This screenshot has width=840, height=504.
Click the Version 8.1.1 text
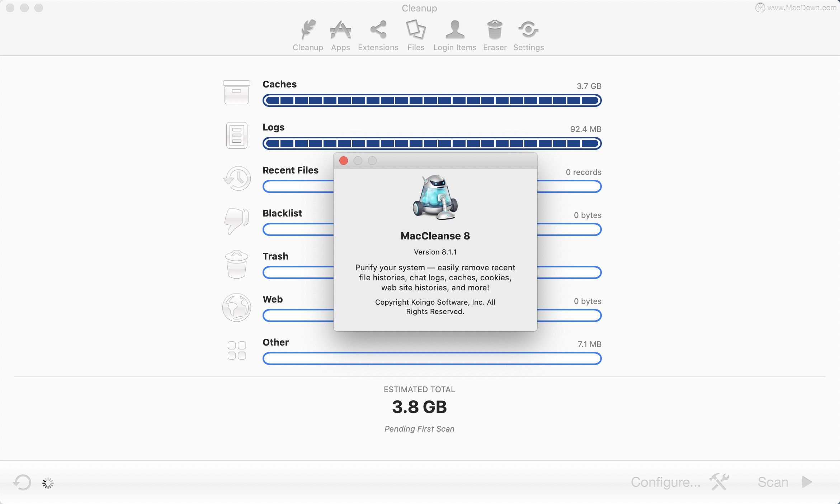pos(435,252)
